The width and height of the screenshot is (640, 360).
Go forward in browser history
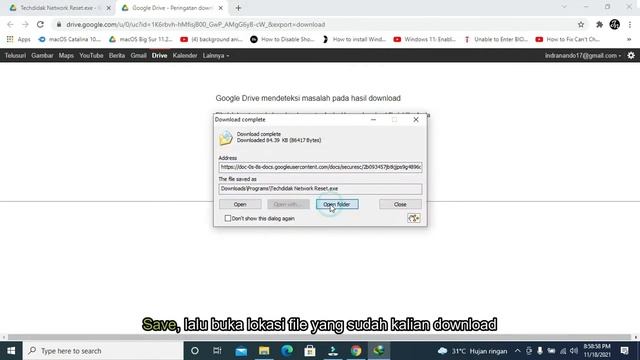(x=25, y=24)
